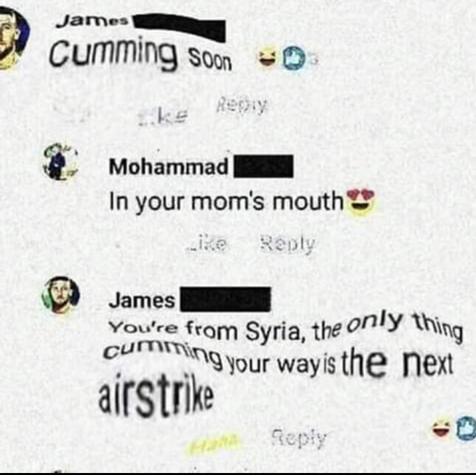476x475 pixels.
Task: Open James's name on the last reply
Action: point(142,300)
